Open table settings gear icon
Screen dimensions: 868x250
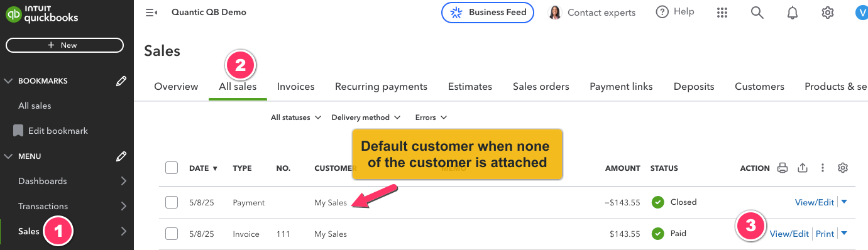click(843, 168)
